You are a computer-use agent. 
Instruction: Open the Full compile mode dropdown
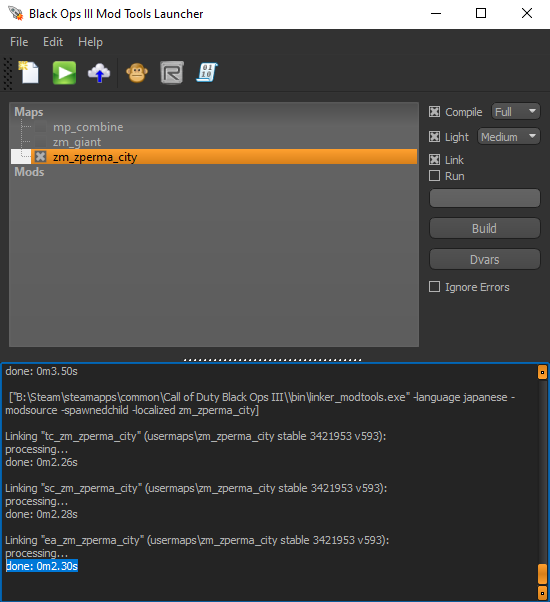coord(515,112)
